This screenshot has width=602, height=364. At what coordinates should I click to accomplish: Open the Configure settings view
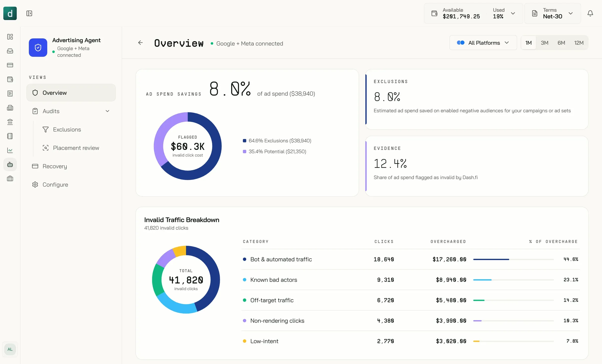point(71,185)
